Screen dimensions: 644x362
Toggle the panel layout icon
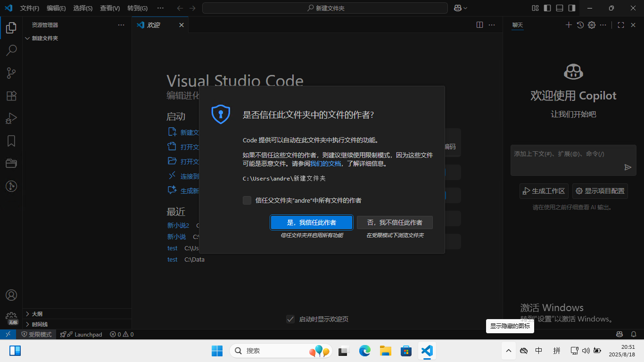tap(560, 8)
